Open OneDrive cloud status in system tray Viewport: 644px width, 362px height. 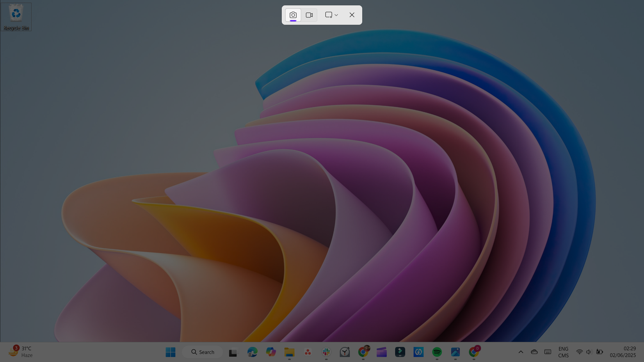pos(534,352)
